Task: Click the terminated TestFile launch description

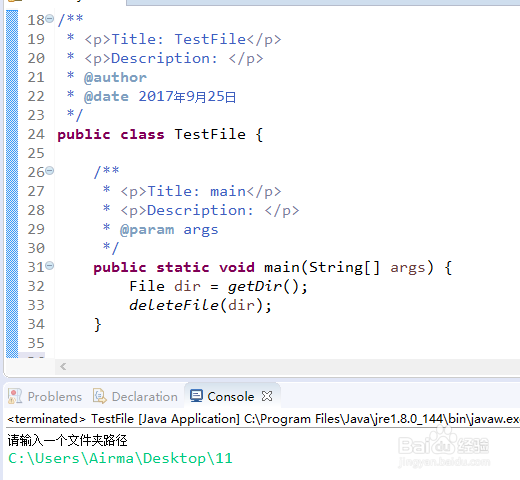Action: point(263,419)
